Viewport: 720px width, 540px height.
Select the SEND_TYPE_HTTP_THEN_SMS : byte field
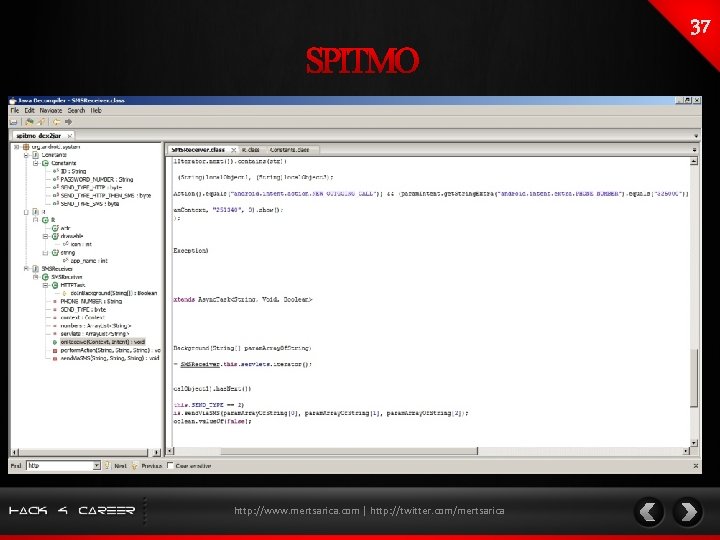pyautogui.click(x=106, y=196)
